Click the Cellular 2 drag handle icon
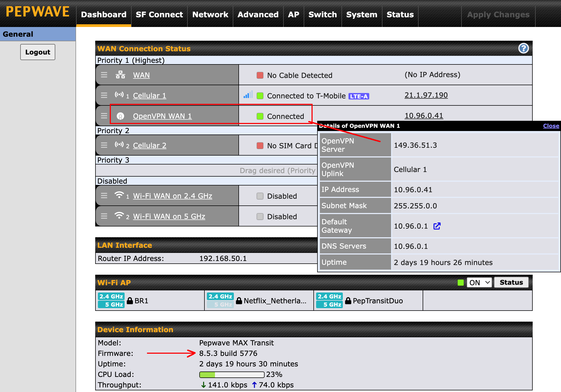 104,145
